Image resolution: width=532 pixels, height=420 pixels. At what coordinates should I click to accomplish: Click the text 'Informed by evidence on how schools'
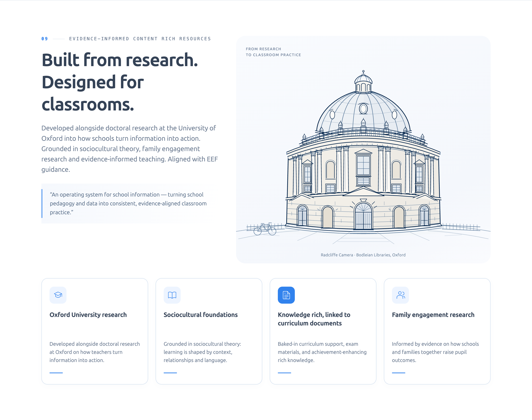pos(435,352)
